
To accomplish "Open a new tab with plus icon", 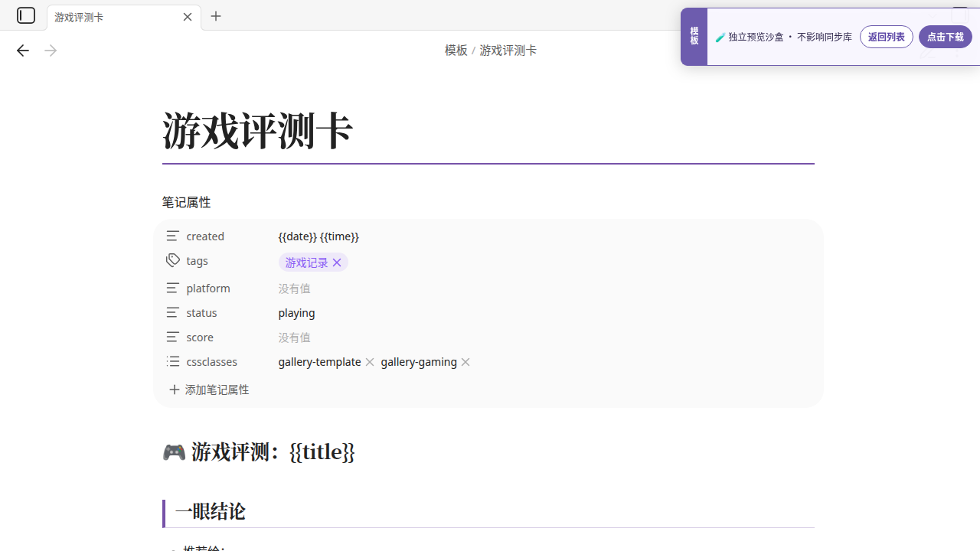I will pos(216,16).
